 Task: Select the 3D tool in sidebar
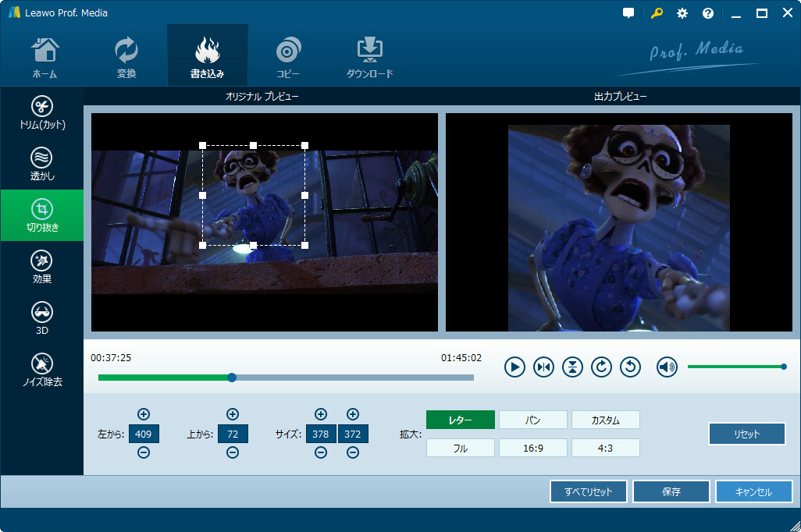click(41, 318)
